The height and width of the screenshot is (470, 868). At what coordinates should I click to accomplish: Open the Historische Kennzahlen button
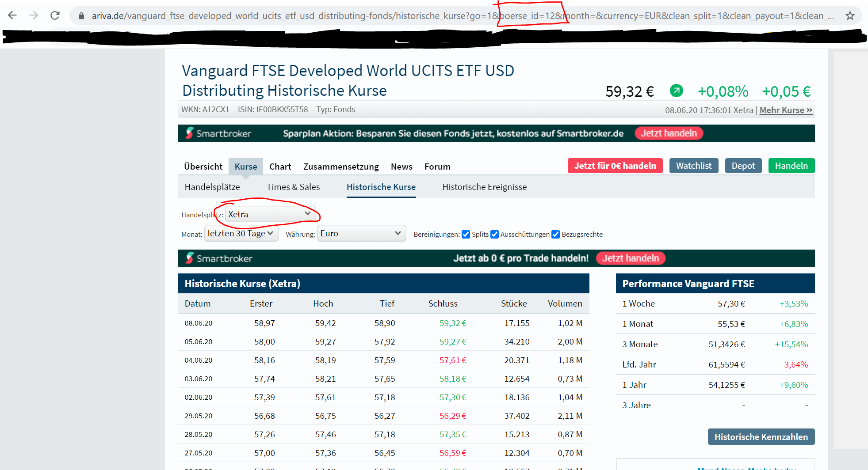coord(761,437)
